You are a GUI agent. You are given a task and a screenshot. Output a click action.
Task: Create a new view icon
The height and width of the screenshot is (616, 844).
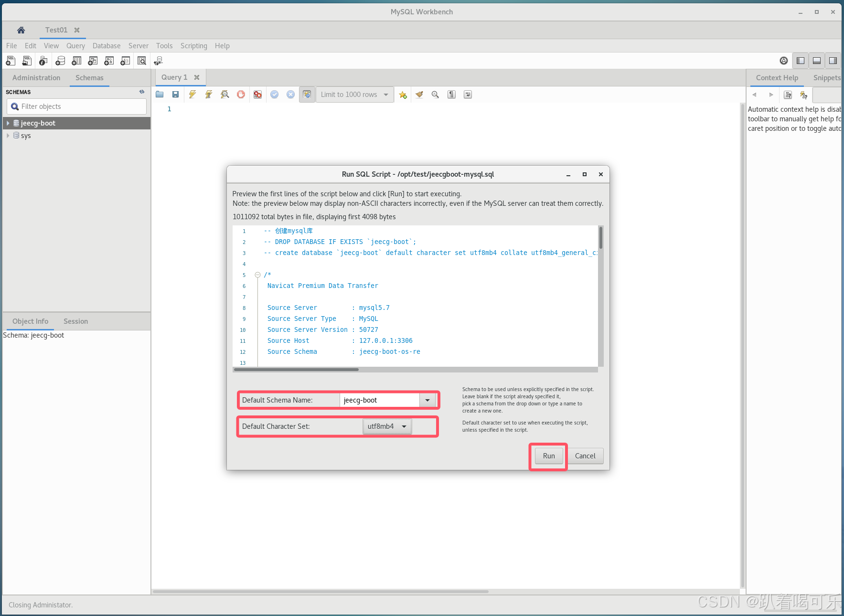(93, 61)
